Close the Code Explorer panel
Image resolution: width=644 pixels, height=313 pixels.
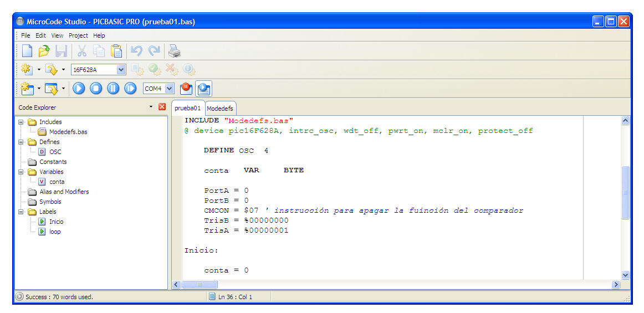pyautogui.click(x=162, y=107)
